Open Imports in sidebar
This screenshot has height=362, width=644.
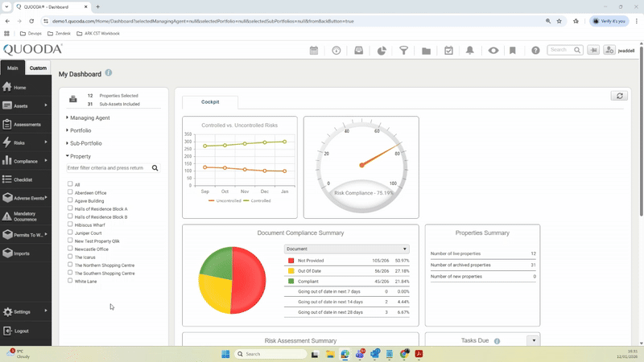26,253
